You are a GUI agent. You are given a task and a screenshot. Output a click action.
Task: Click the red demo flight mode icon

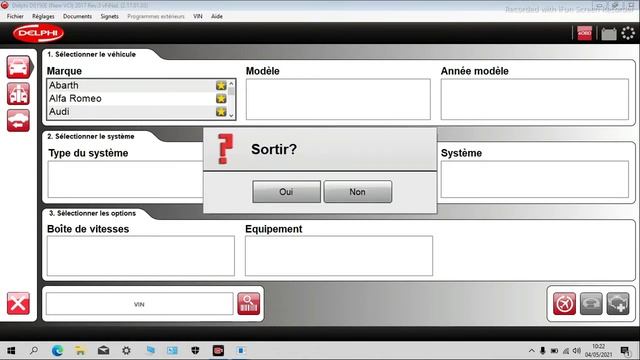click(x=564, y=304)
